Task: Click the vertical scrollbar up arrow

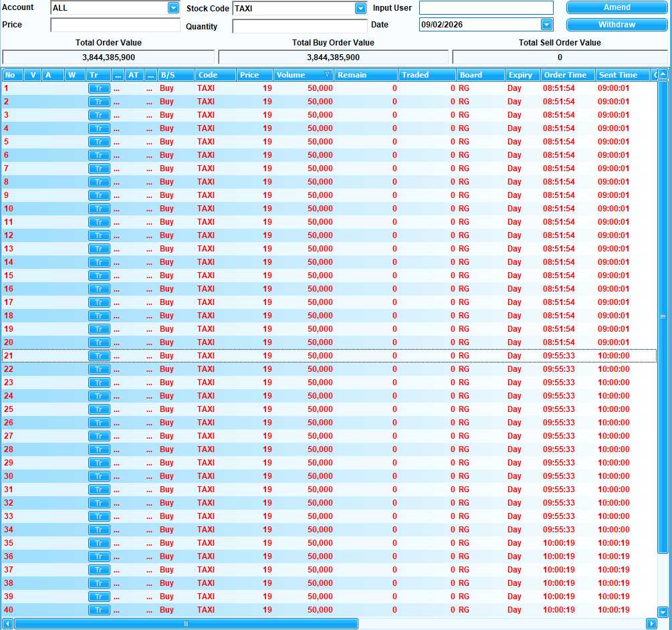Action: (663, 74)
